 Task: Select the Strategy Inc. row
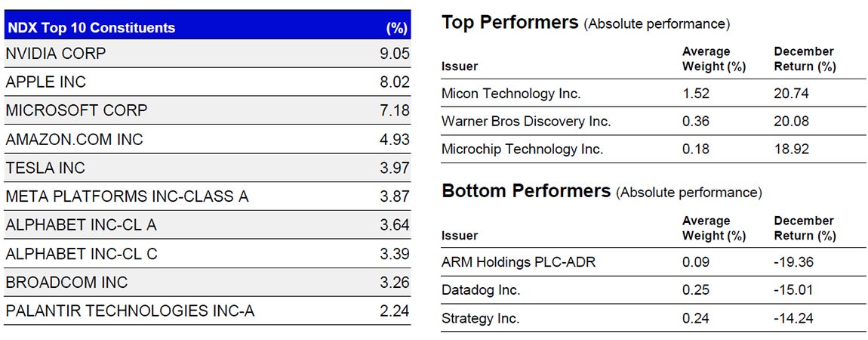[480, 318]
